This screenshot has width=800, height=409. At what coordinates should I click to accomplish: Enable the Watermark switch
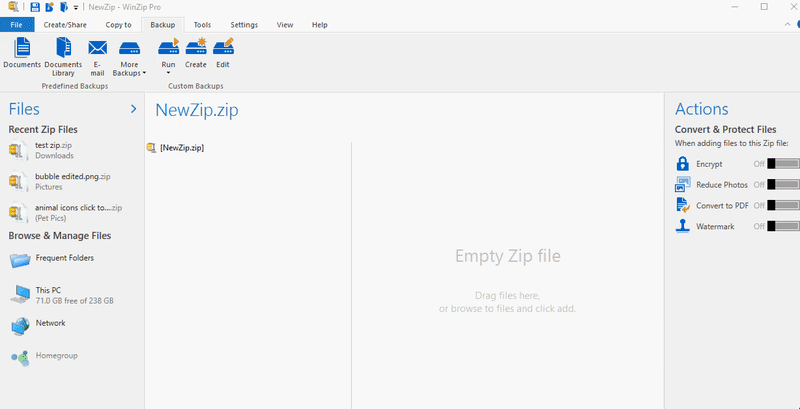783,226
